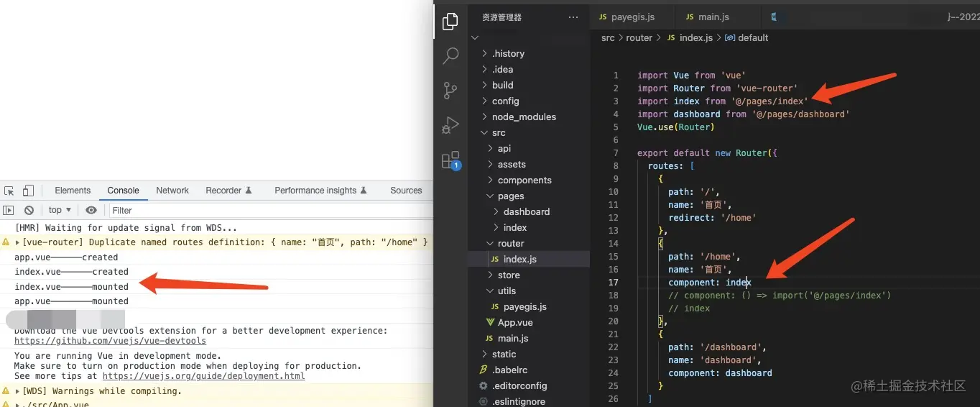This screenshot has height=407, width=980.
Task: Click JS icon of main.js in explorer
Action: point(489,338)
